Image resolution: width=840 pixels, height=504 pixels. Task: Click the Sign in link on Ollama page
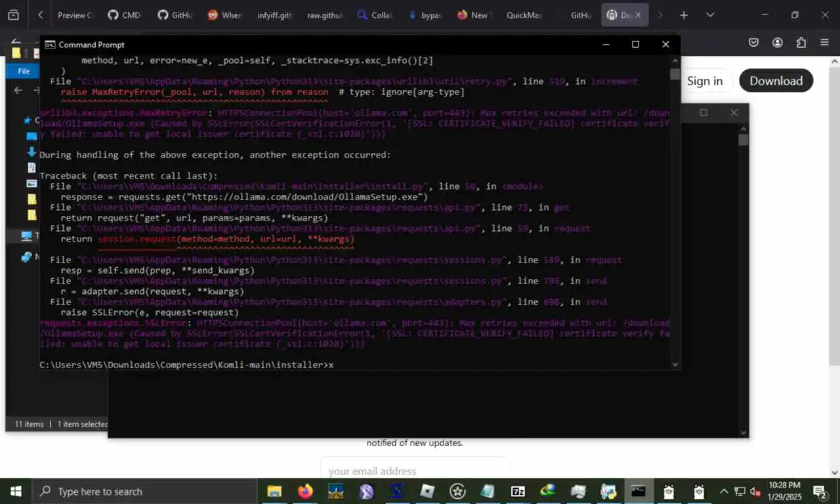[705, 81]
